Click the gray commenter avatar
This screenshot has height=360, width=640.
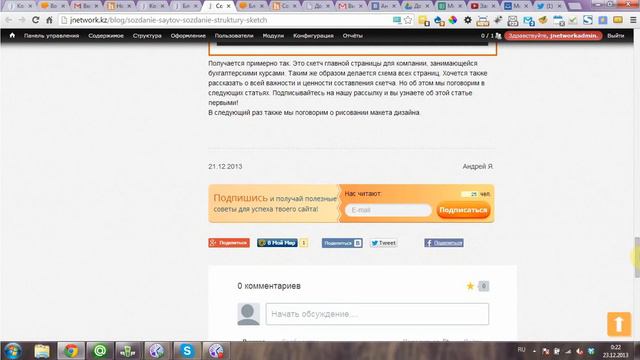click(249, 314)
